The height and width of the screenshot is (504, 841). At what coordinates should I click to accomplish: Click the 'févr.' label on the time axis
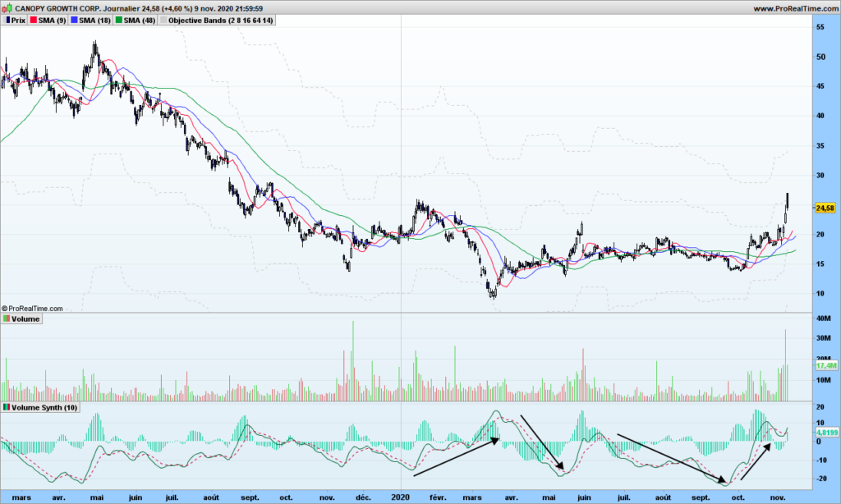[438, 497]
